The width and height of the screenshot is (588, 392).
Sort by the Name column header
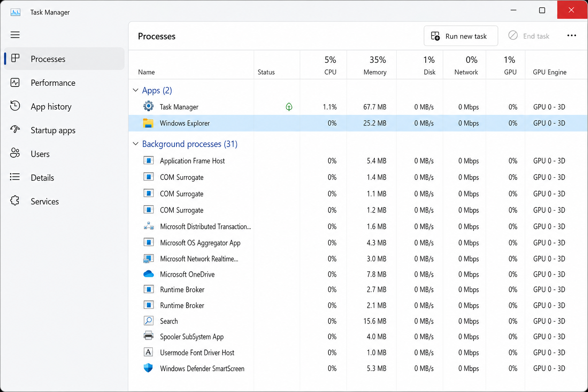point(191,65)
